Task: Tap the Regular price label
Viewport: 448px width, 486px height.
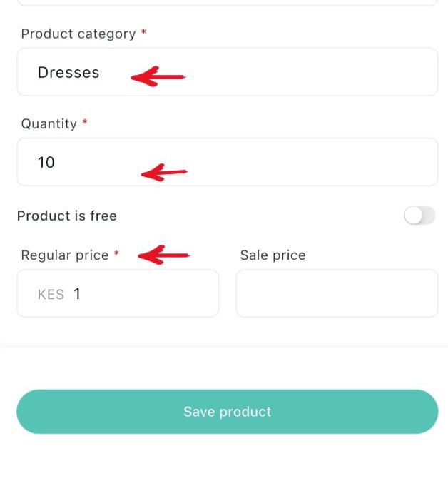Action: pos(65,255)
